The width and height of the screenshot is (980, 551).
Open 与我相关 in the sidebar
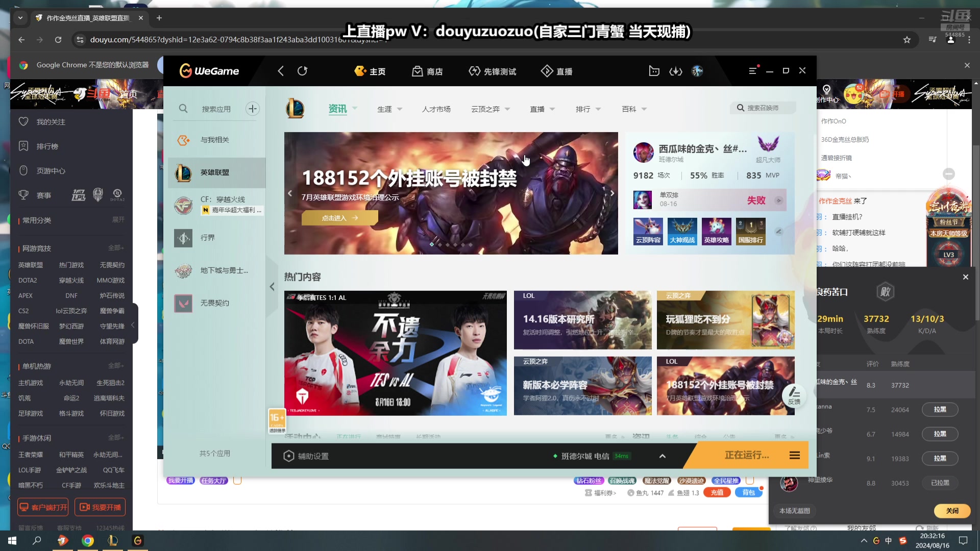[217, 140]
